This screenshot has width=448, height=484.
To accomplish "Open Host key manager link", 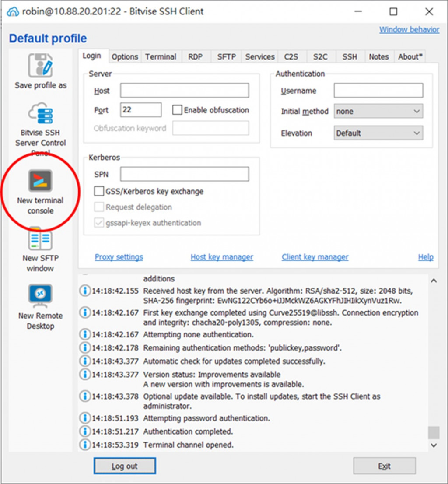I will (x=222, y=257).
